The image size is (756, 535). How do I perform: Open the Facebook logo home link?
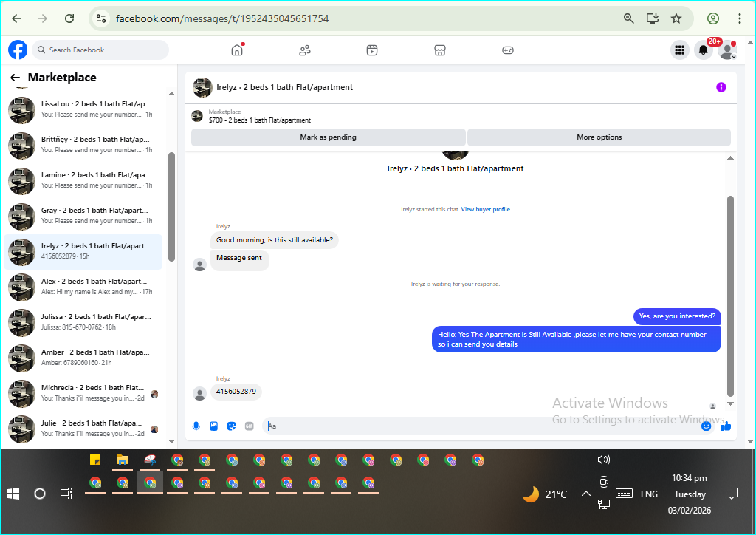pos(18,50)
